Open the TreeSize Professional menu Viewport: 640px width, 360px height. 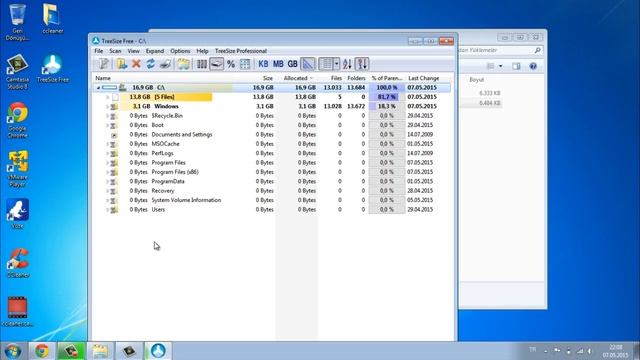(x=241, y=51)
